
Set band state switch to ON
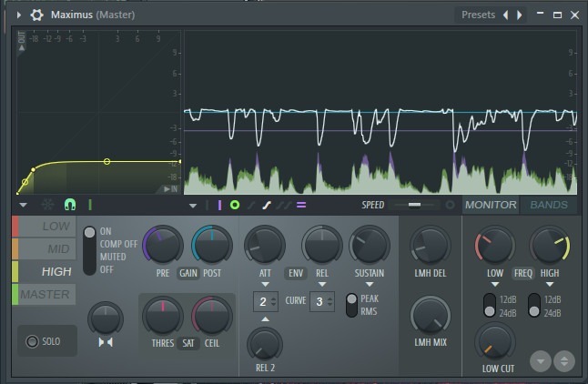pyautogui.click(x=106, y=231)
